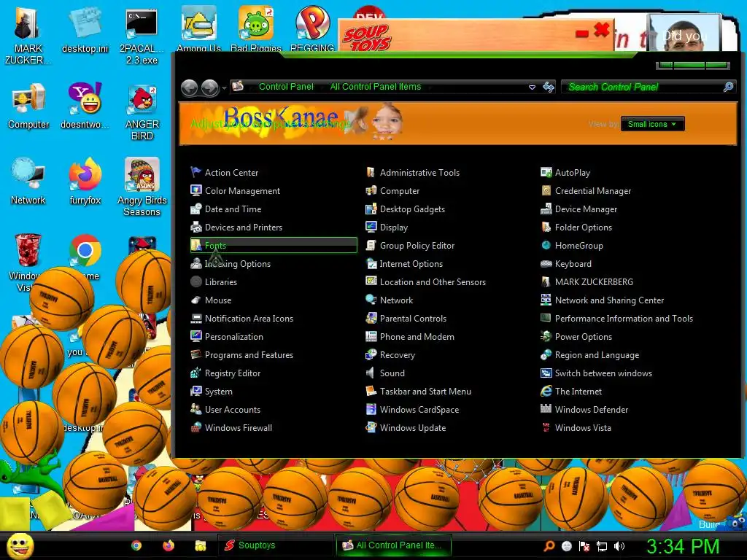This screenshot has width=747, height=560.
Task: Open the furryfox desktop shortcut
Action: 85,181
